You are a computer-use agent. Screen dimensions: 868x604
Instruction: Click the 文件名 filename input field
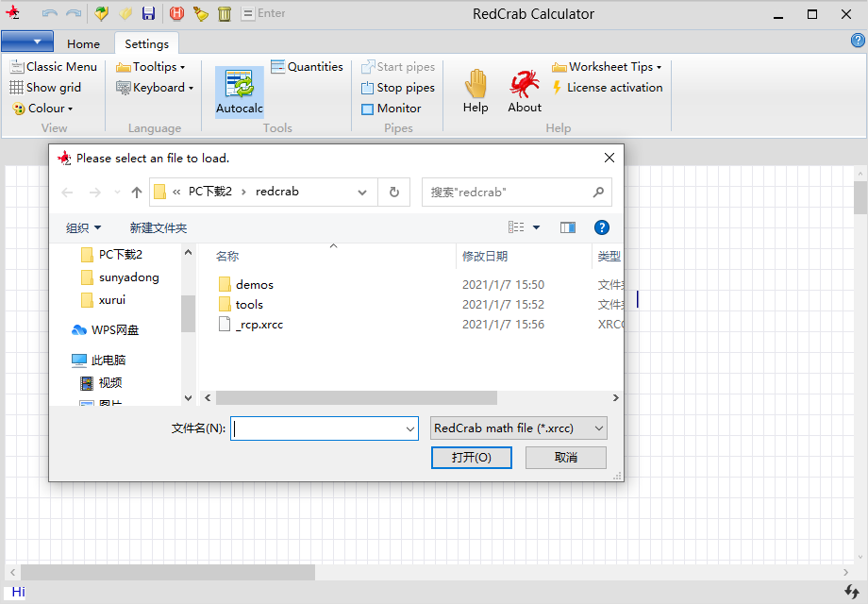(317, 428)
